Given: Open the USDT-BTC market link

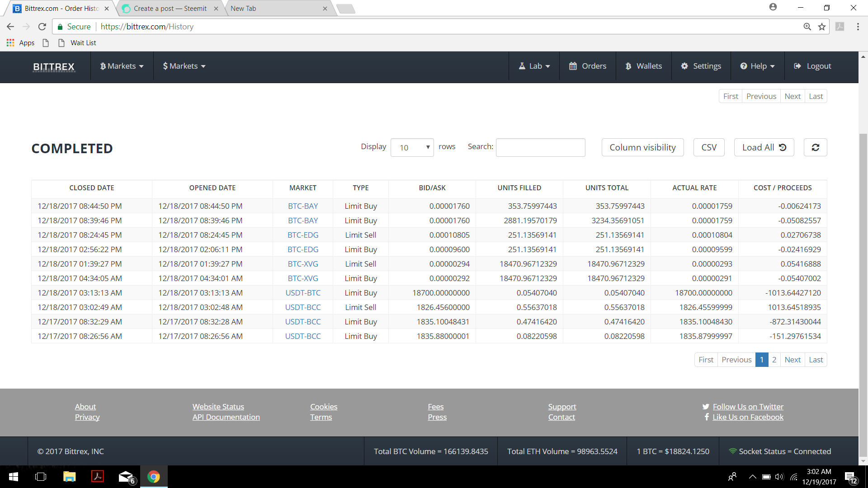Looking at the screenshot, I should (303, 293).
